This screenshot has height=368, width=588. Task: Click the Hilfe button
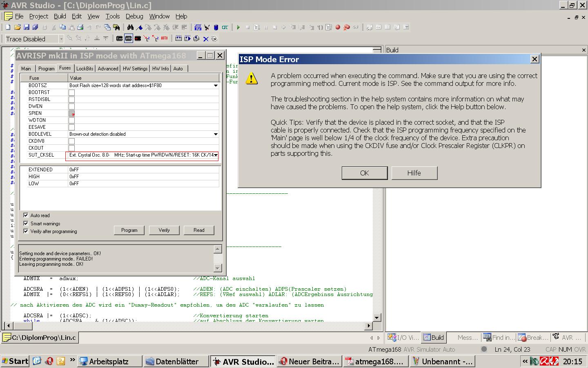coord(414,173)
